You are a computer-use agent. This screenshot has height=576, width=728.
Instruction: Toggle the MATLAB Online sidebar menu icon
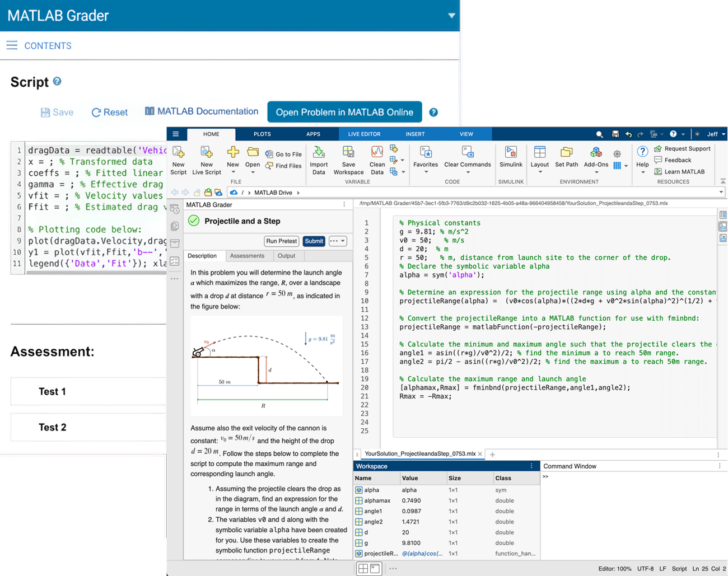pyautogui.click(x=176, y=134)
